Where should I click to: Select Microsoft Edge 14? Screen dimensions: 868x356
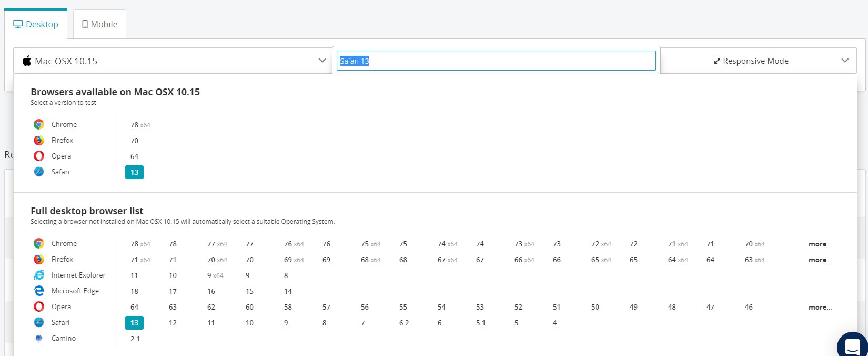pyautogui.click(x=288, y=291)
